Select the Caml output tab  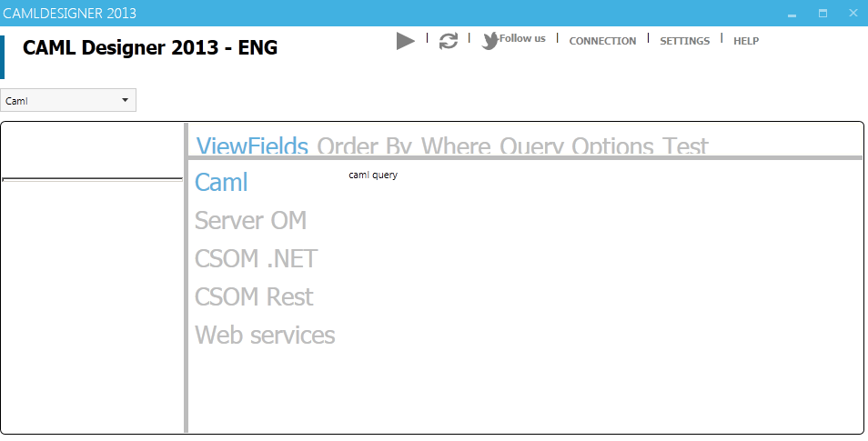(221, 182)
